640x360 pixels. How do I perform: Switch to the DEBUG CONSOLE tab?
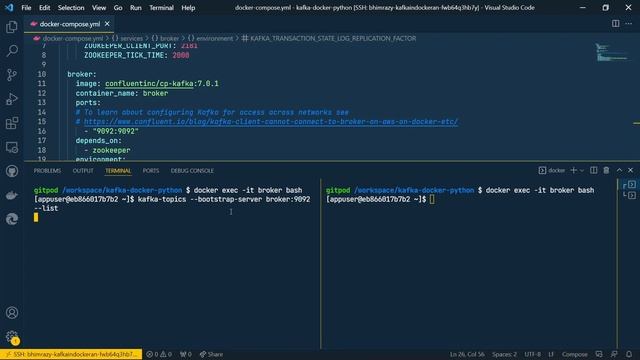[x=192, y=171]
